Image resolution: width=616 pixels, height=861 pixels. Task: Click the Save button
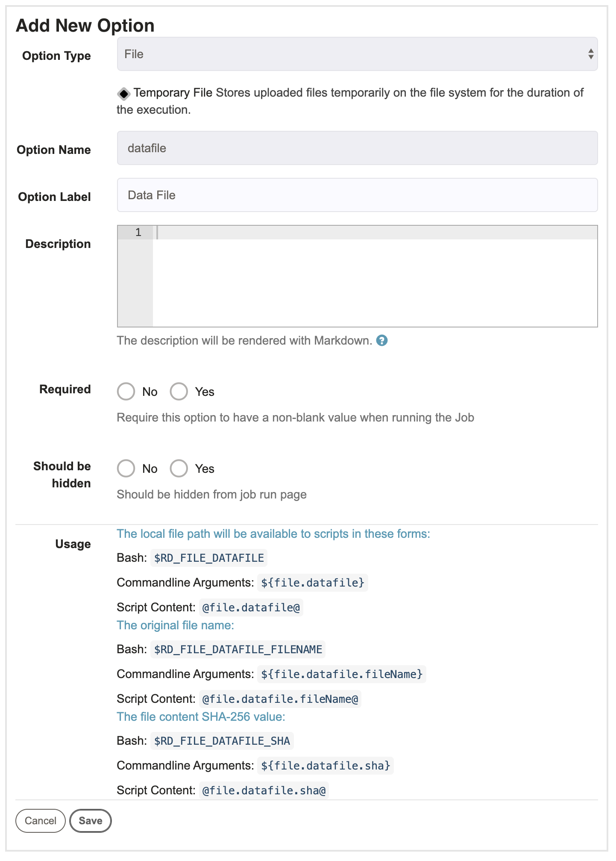(91, 821)
